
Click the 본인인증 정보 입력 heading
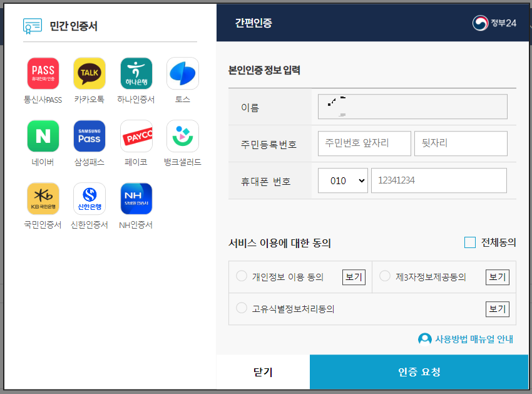(264, 70)
